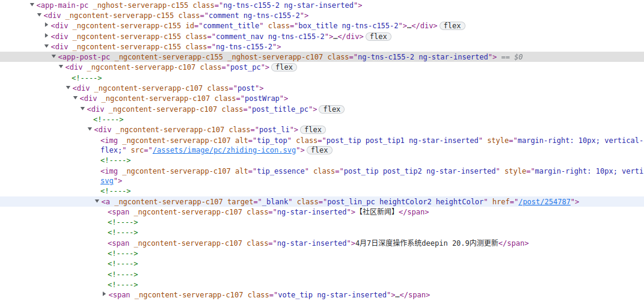Click class value "post_tip post_tip2 ng-star-inserted"
644x301 pixels.
420,171
